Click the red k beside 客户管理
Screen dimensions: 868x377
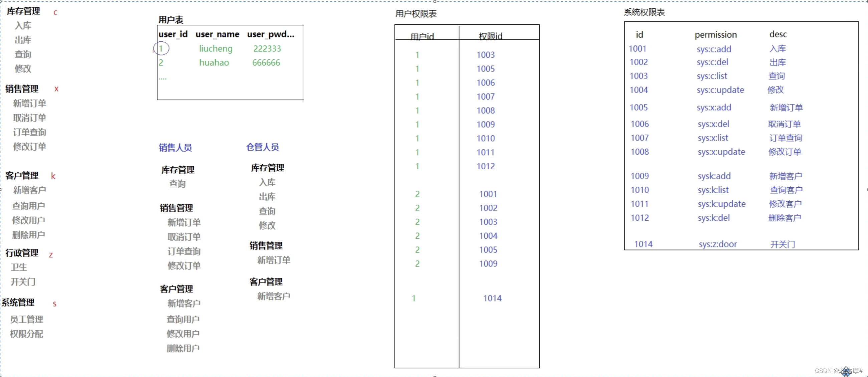point(53,176)
